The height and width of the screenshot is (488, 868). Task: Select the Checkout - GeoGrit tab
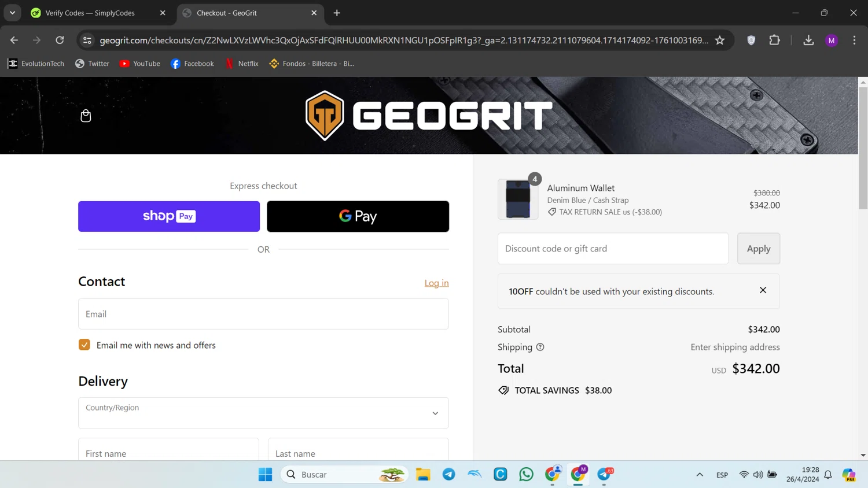click(x=250, y=13)
